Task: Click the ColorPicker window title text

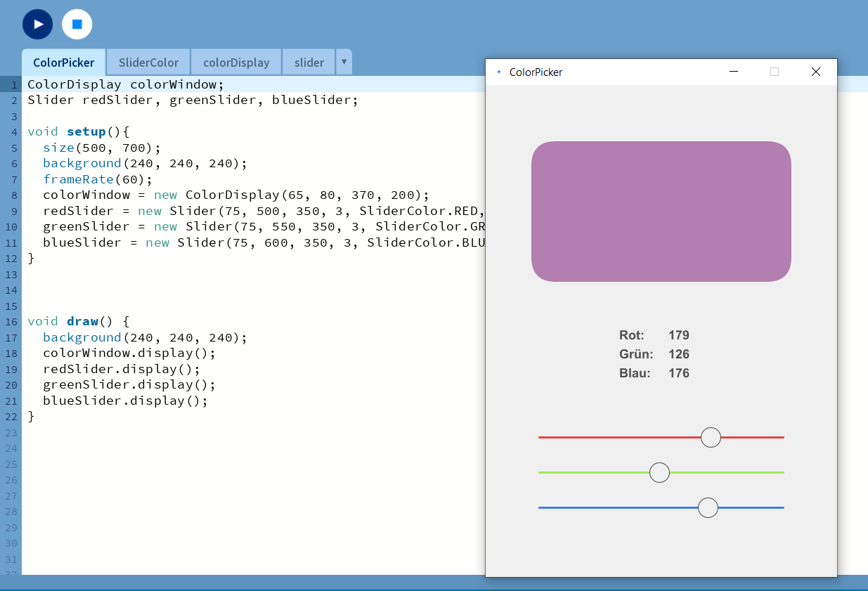Action: pyautogui.click(x=536, y=72)
